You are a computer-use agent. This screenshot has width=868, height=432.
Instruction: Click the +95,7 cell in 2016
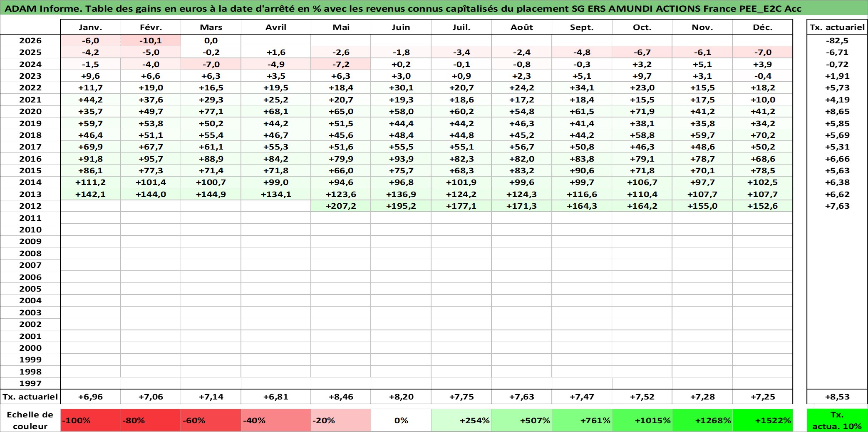click(151, 159)
